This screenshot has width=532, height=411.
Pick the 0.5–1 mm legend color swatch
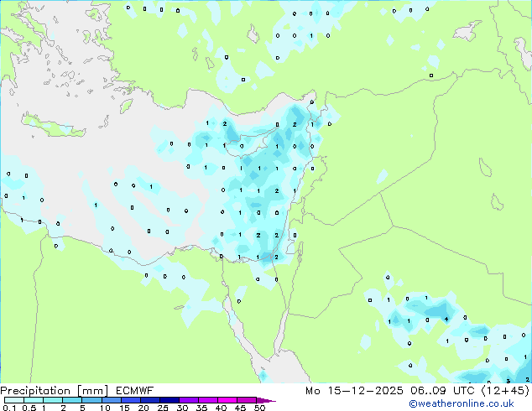click(34, 400)
